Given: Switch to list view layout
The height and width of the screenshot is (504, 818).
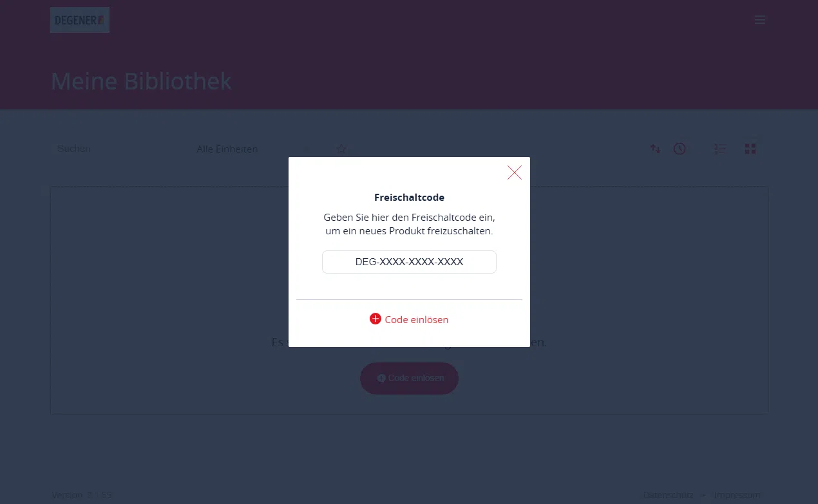Looking at the screenshot, I should click(x=720, y=149).
